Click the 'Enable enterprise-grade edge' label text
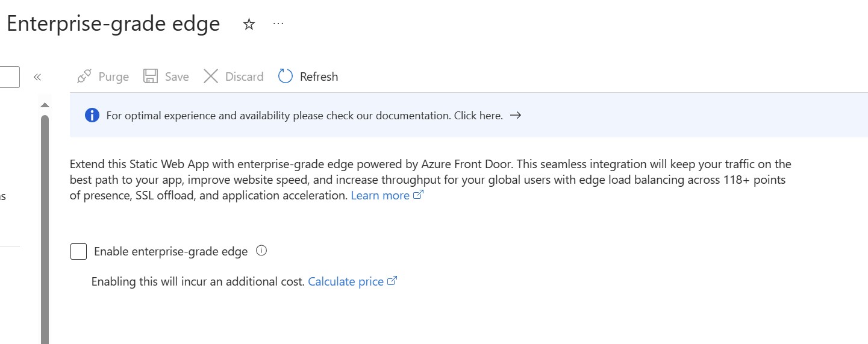The height and width of the screenshot is (344, 868). pyautogui.click(x=171, y=251)
